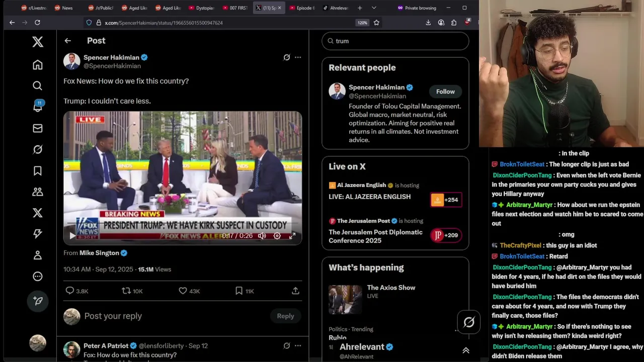Open Communities people icon in sidebar

[x=38, y=192]
